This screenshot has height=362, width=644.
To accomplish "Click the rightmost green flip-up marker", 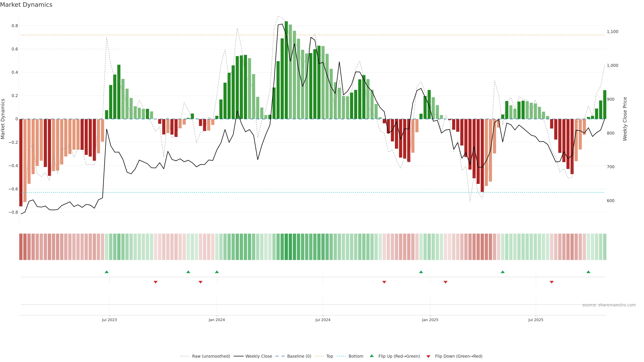I will (x=588, y=272).
